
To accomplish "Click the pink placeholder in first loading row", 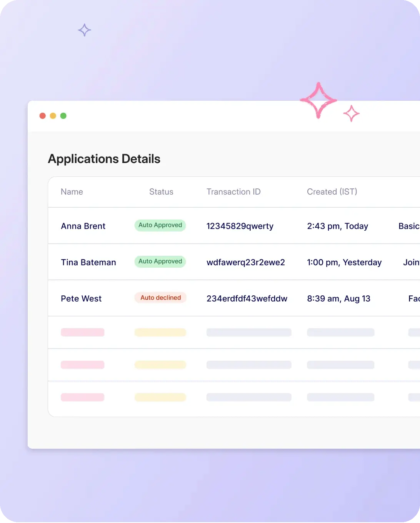I will tap(82, 332).
